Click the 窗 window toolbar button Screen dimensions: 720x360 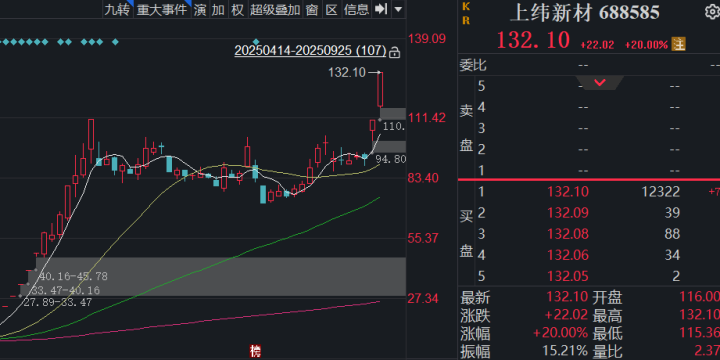point(312,9)
